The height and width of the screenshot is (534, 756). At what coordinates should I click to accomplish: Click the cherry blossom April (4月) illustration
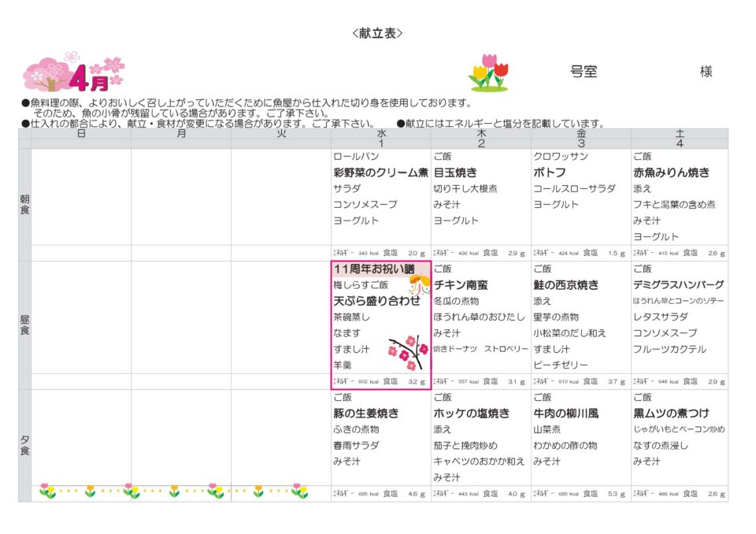pyautogui.click(x=73, y=72)
